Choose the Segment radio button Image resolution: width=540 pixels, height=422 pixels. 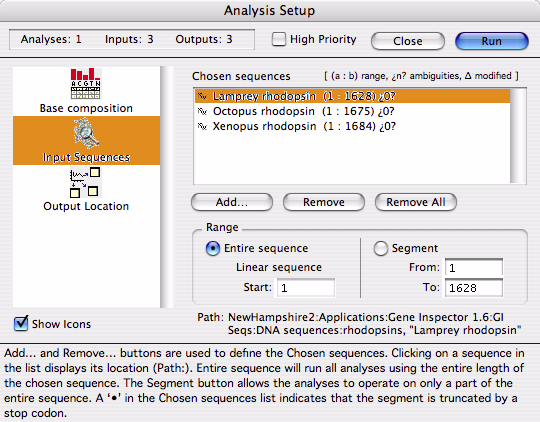(x=381, y=248)
